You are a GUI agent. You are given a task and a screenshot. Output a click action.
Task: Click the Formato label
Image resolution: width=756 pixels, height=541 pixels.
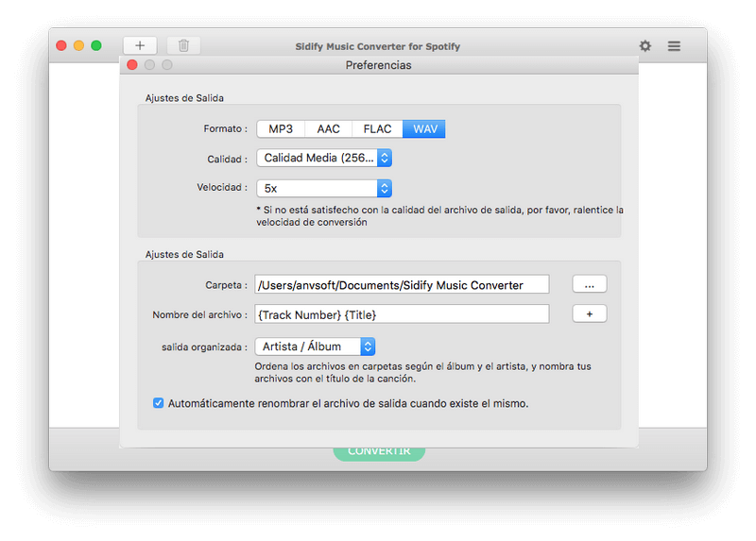(225, 128)
